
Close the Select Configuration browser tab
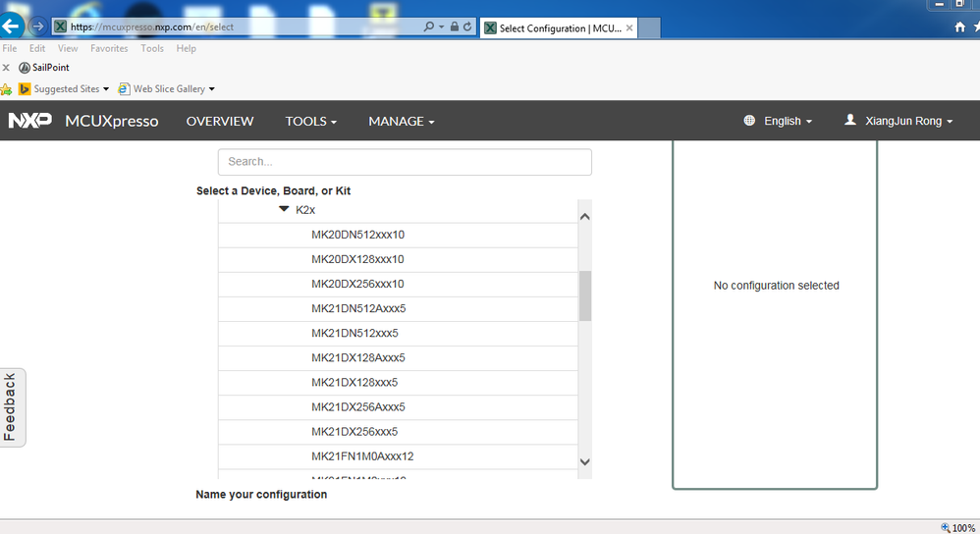629,28
